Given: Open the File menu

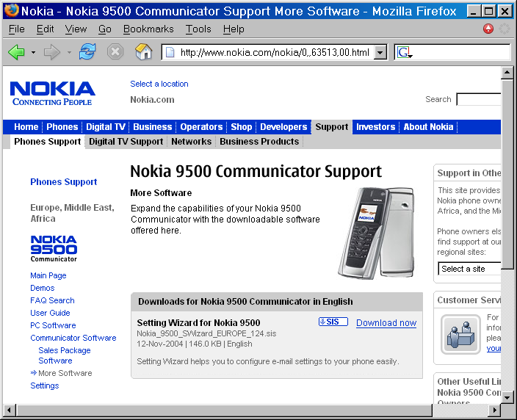Looking at the screenshot, I should 16,29.
